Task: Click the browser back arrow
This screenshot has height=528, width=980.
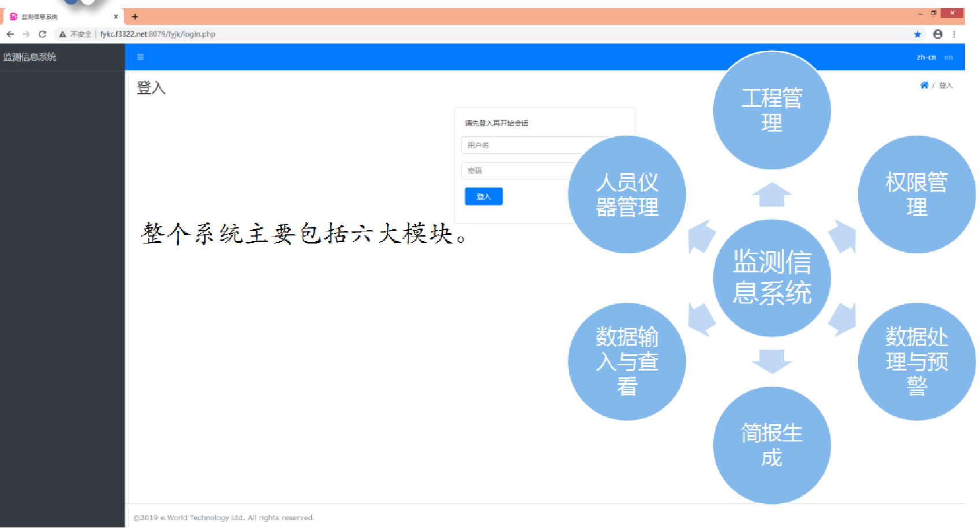Action: pyautogui.click(x=10, y=34)
